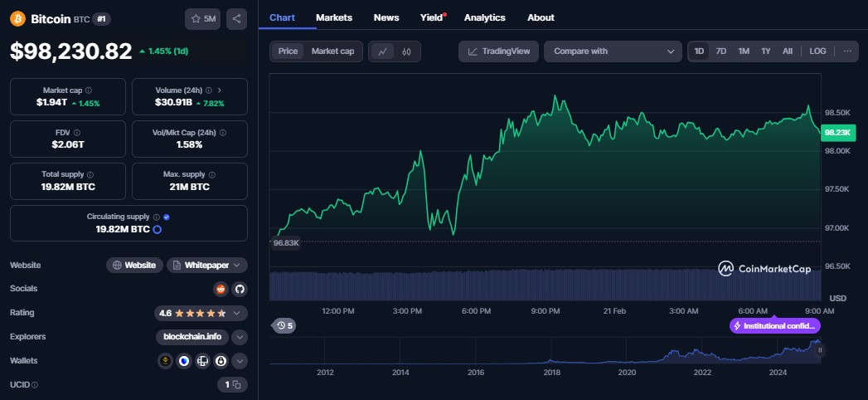This screenshot has height=400, width=868.
Task: Set chart range to 1D
Action: [699, 51]
